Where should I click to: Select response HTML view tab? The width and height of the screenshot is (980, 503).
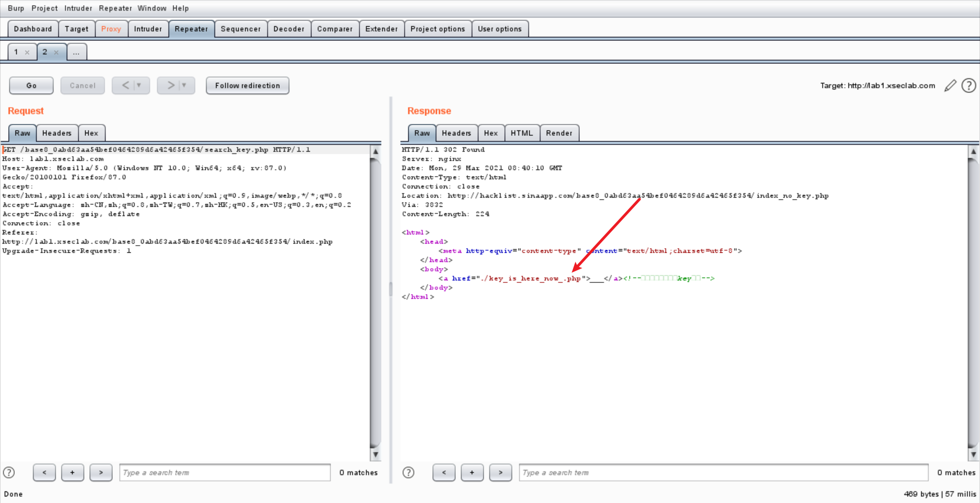(522, 133)
